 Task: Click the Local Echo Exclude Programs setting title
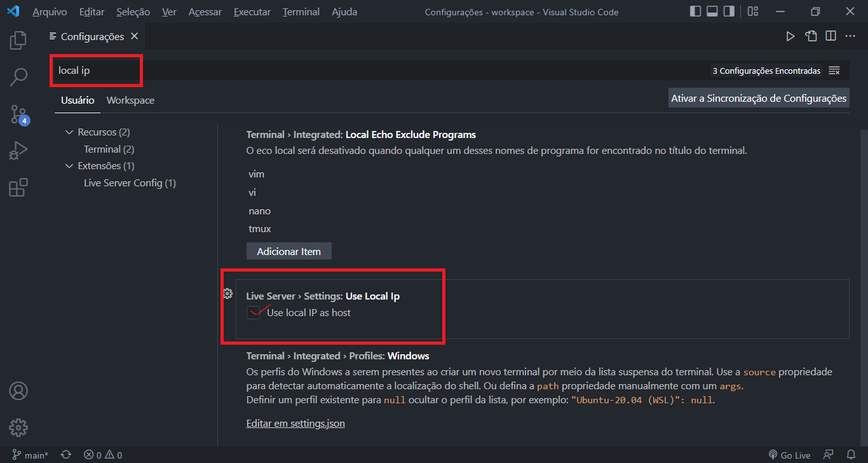(x=361, y=135)
